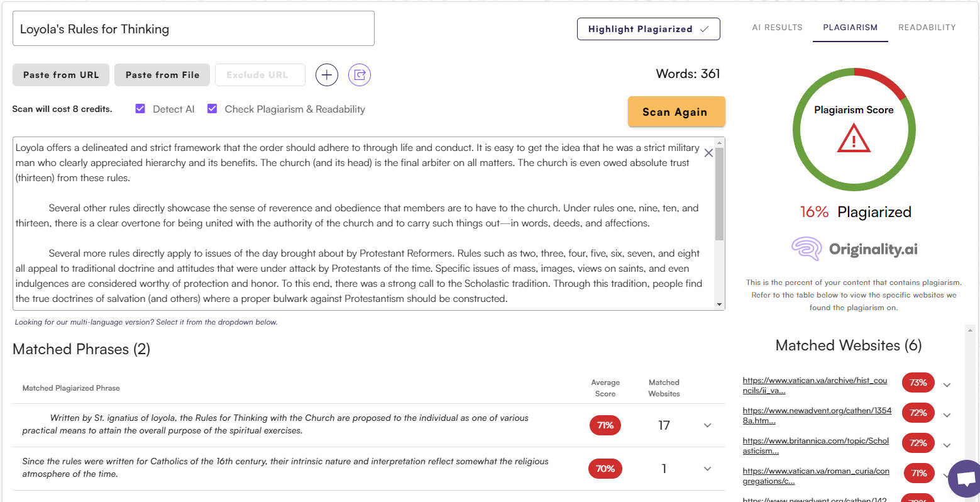Click the add new scan plus icon
The height and width of the screenshot is (502, 980).
click(326, 74)
